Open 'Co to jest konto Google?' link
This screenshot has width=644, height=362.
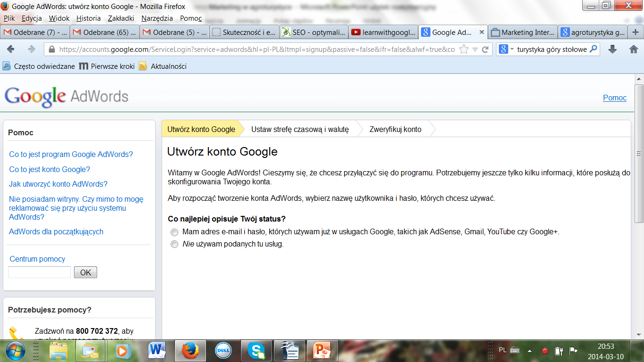(50, 169)
